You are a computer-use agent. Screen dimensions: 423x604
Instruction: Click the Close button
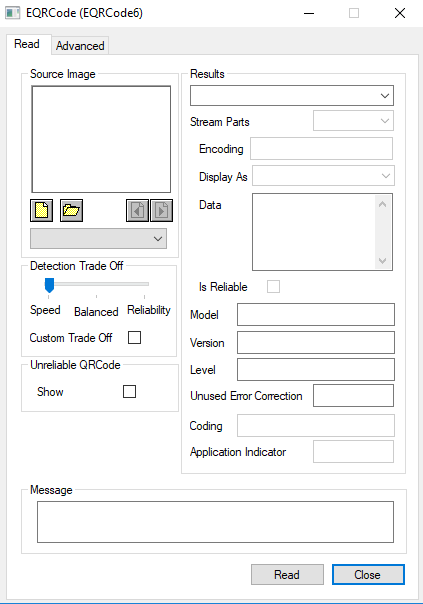[x=368, y=575]
